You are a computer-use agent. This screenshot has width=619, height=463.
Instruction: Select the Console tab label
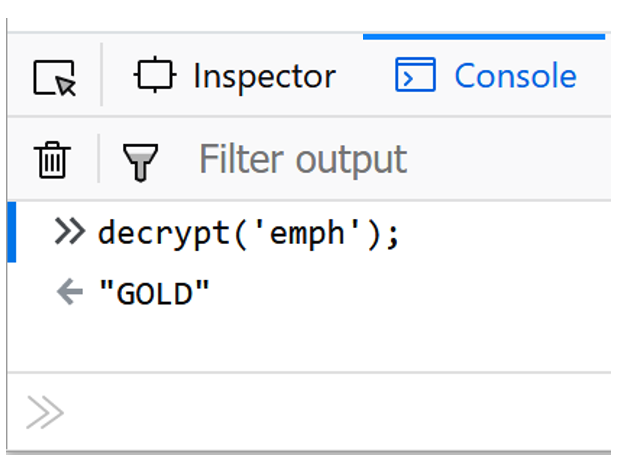tap(514, 76)
